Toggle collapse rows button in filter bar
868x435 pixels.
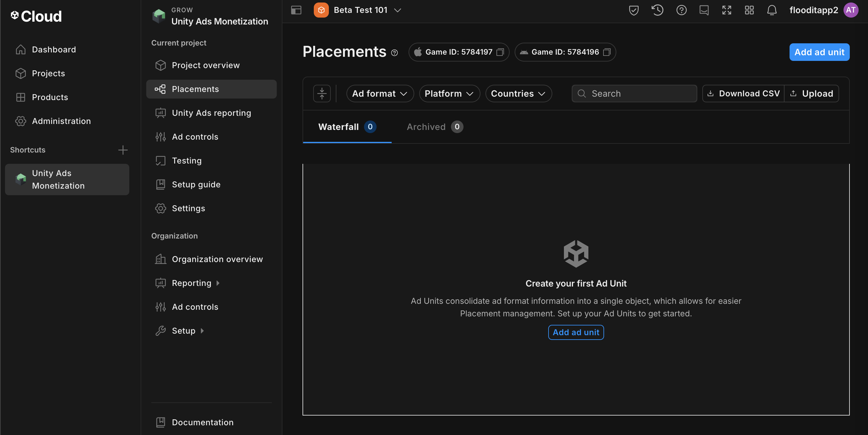(x=322, y=93)
